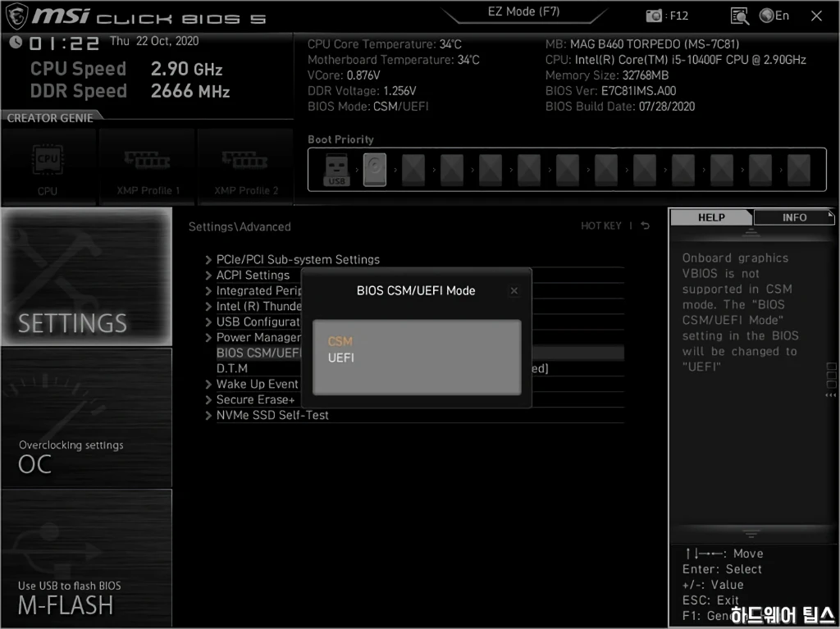The height and width of the screenshot is (629, 840).
Task: Switch to the HELP tab
Action: [x=711, y=217]
